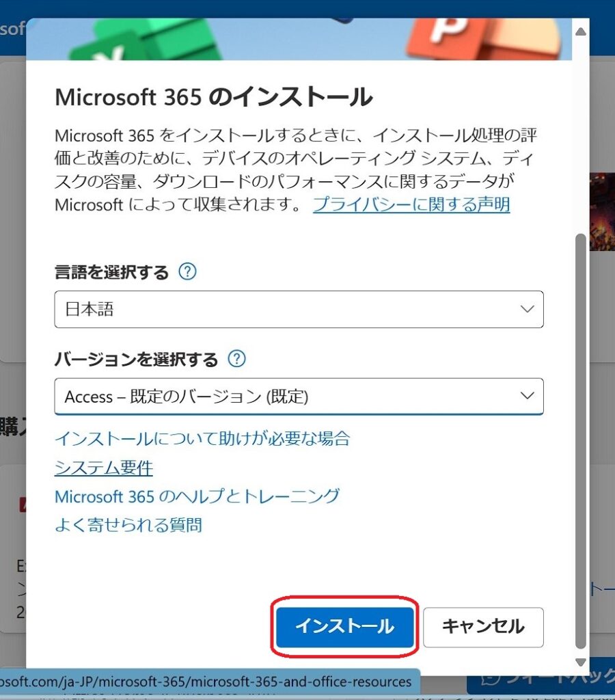Open the 日本語 language combo box

(x=299, y=310)
